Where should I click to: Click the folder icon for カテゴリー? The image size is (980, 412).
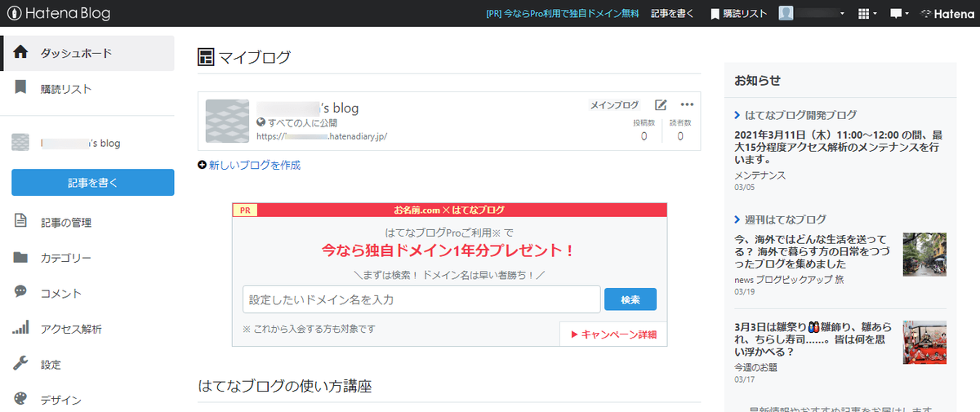(x=21, y=257)
